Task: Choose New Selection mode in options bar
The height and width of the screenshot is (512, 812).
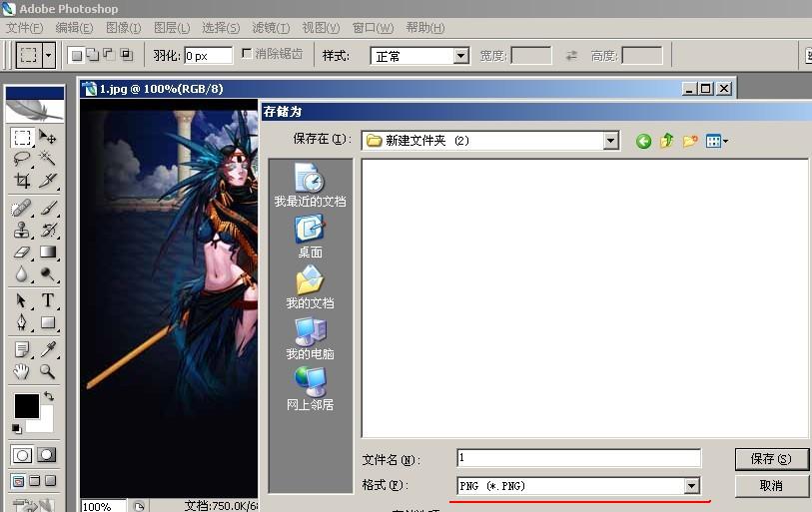Action: tap(77, 55)
